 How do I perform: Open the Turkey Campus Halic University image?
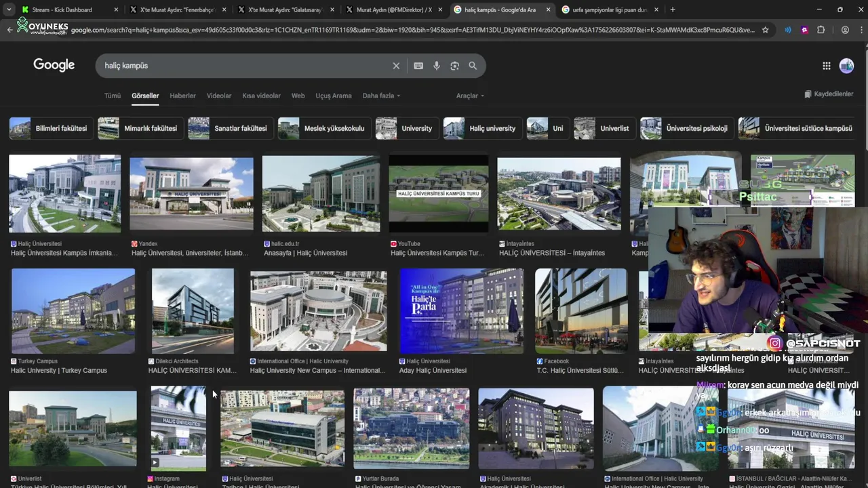click(73, 311)
